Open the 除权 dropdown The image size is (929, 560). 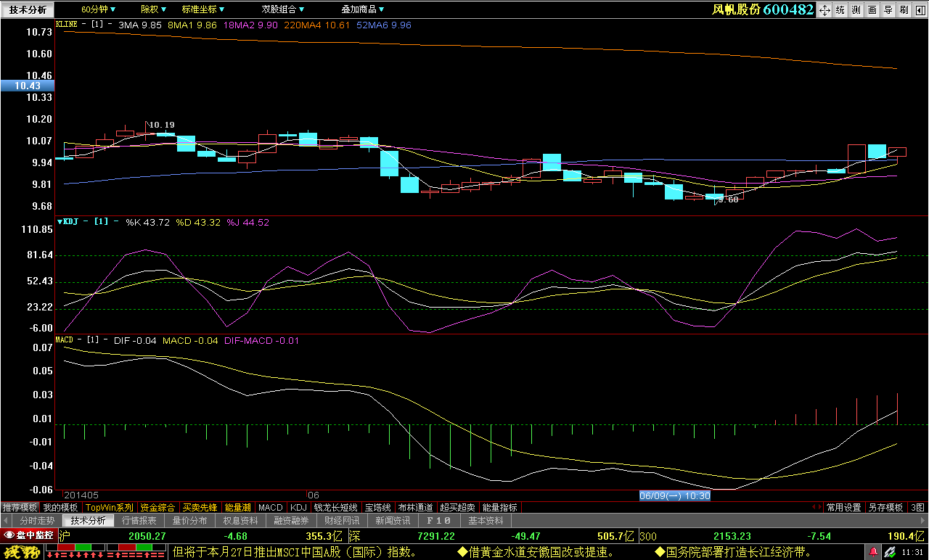click(x=154, y=9)
